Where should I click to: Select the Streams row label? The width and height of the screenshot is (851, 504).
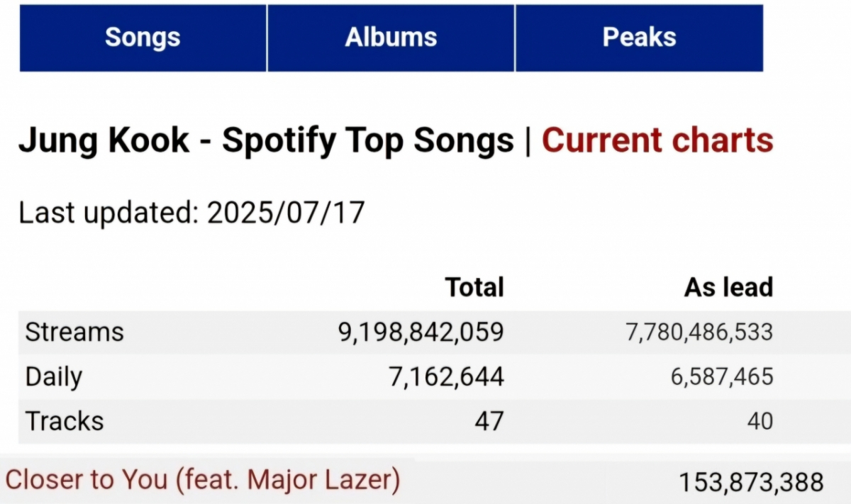click(74, 332)
